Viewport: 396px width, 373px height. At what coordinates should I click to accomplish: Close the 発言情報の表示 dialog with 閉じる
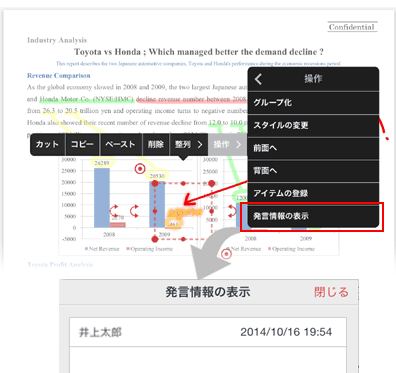tap(331, 292)
